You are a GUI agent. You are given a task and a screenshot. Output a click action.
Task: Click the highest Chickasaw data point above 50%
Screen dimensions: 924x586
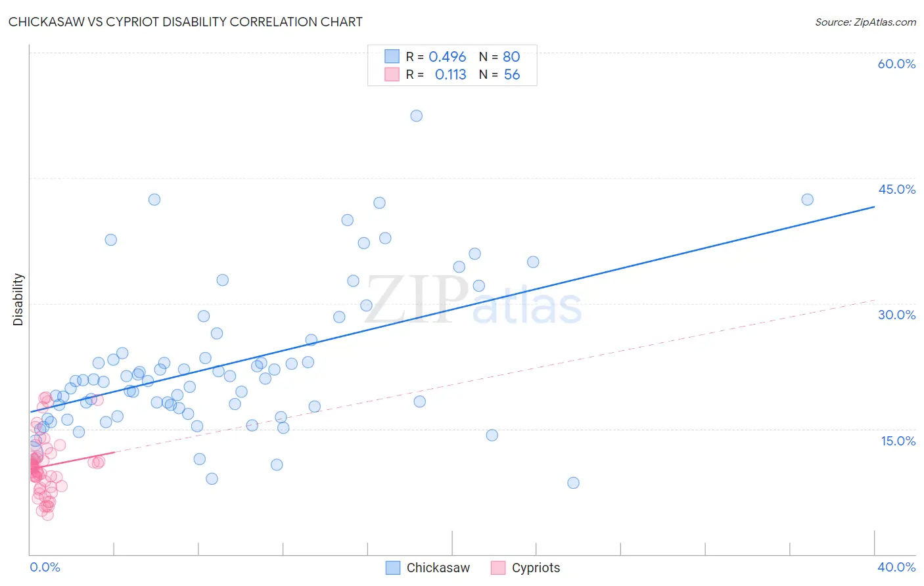[416, 116]
